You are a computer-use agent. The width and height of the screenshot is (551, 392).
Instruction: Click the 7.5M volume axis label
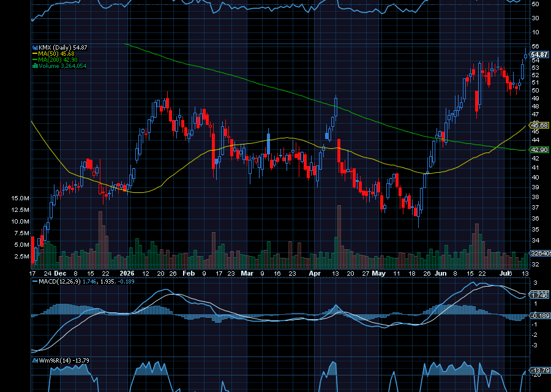tap(21, 233)
